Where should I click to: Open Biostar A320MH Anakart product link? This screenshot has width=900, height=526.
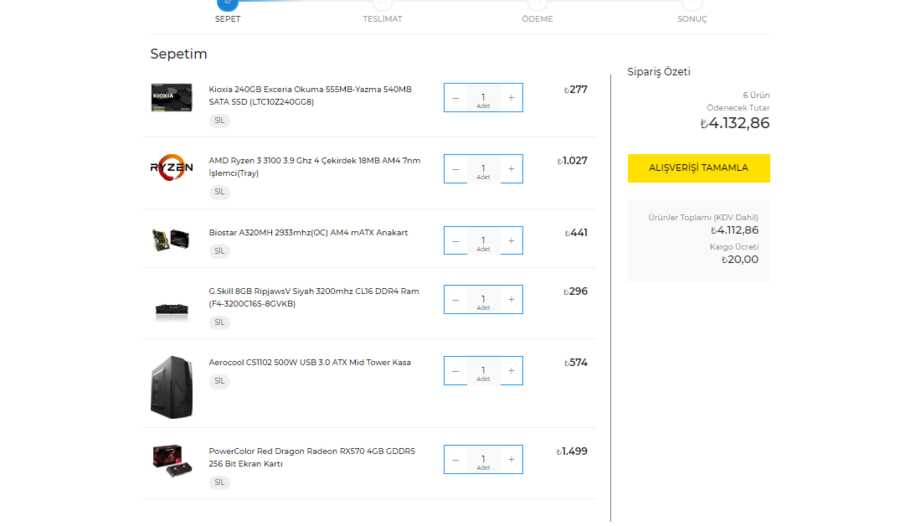click(308, 233)
